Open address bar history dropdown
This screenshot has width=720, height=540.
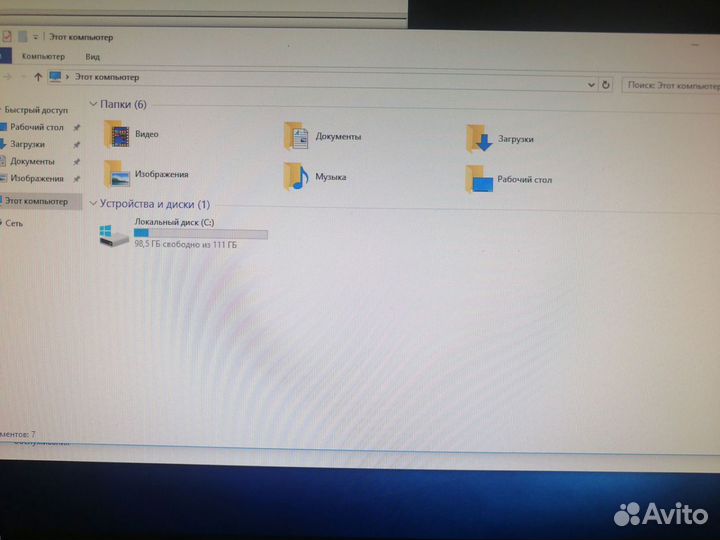591,85
